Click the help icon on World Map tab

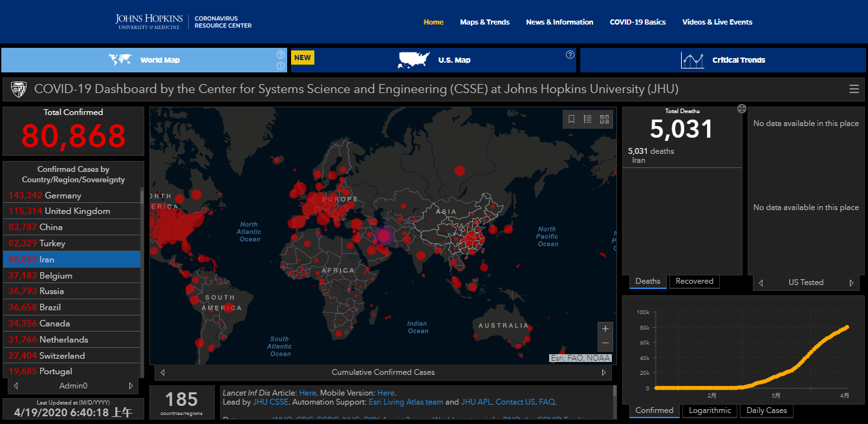pyautogui.click(x=281, y=54)
